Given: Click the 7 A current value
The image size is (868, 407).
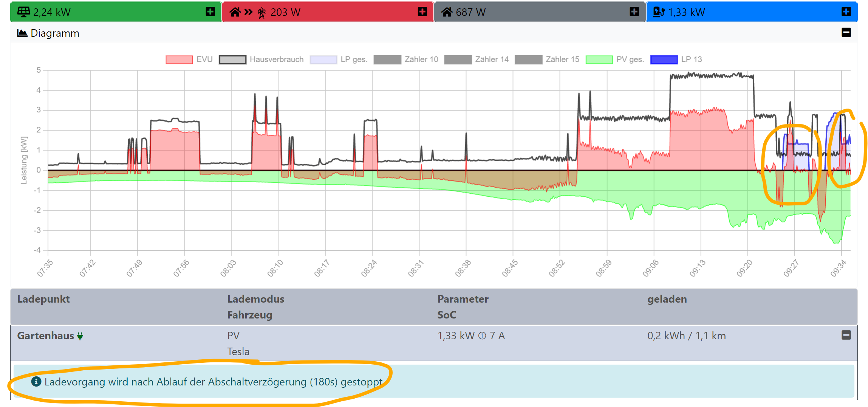Looking at the screenshot, I should pyautogui.click(x=497, y=336).
